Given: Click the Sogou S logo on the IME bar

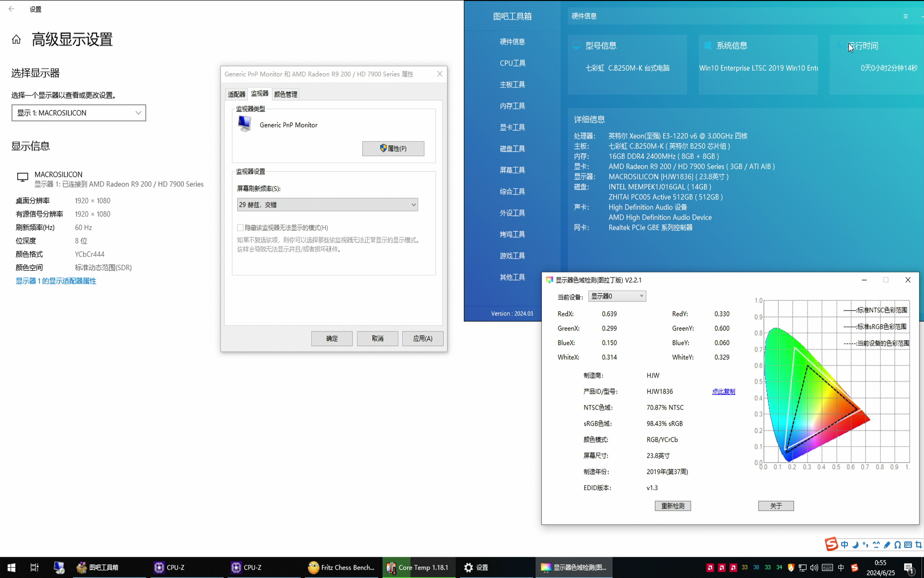Looking at the screenshot, I should (x=831, y=544).
